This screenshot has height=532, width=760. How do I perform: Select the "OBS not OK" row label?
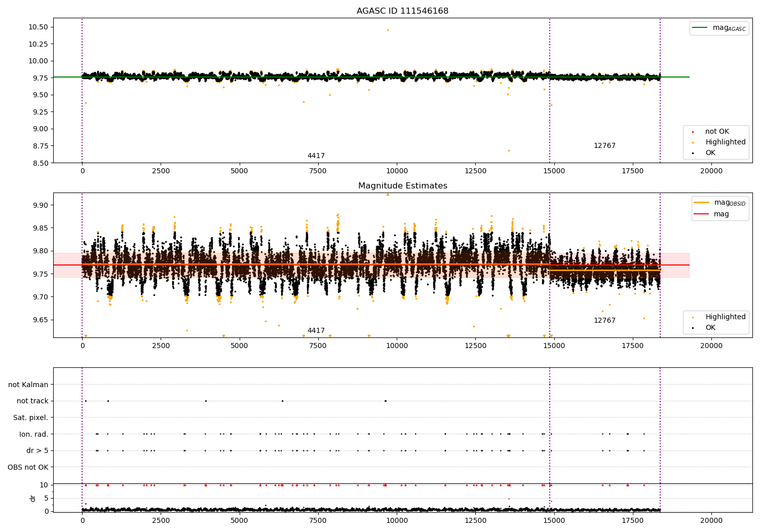tap(28, 467)
